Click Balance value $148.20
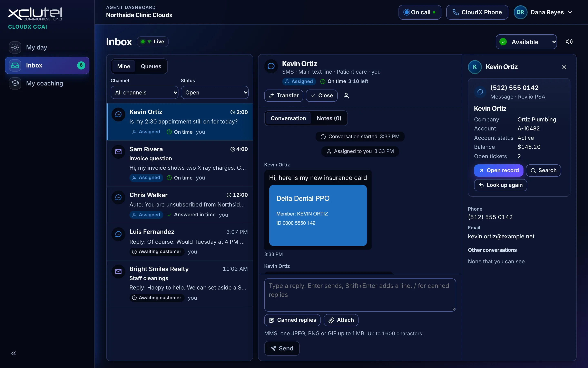The width and height of the screenshot is (588, 368). coord(529,147)
